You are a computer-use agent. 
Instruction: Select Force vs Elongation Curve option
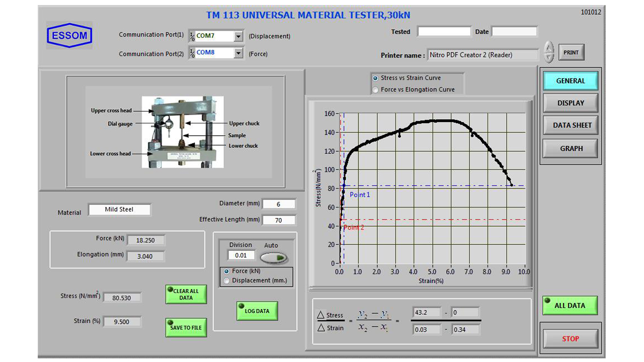tap(375, 90)
